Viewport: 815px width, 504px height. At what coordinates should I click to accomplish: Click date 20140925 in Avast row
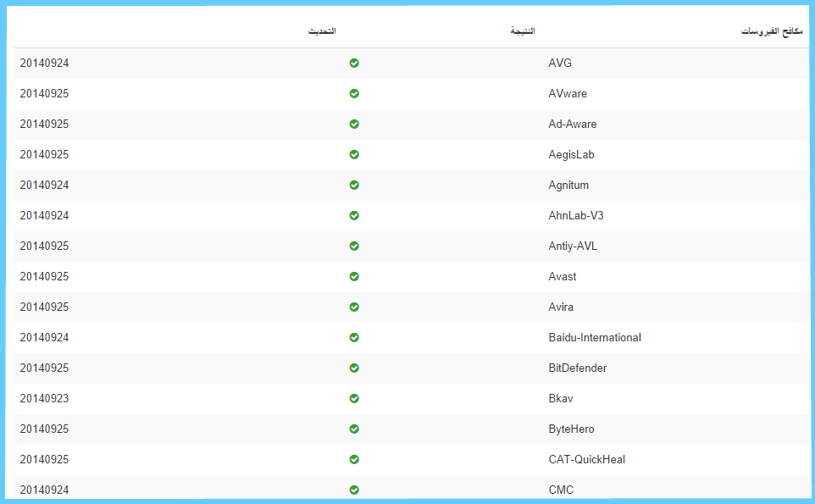[44, 276]
